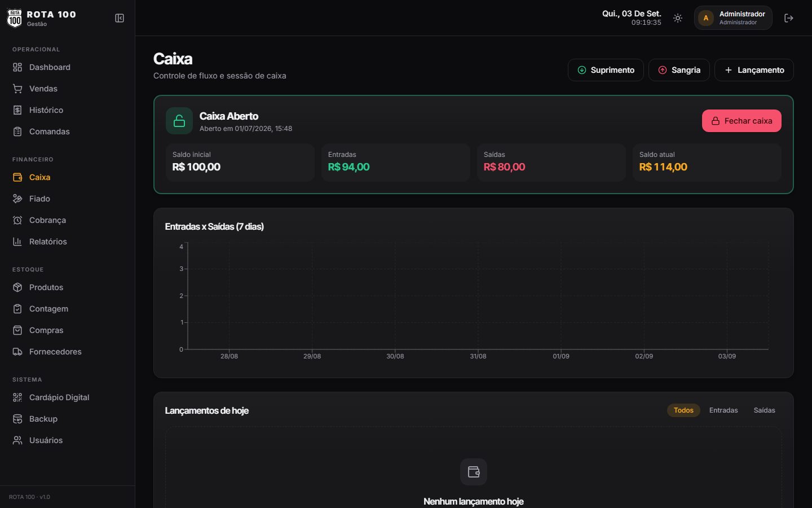The width and height of the screenshot is (812, 508).
Task: Click the Saldo inicial R$ 100,00 card
Action: [240, 163]
